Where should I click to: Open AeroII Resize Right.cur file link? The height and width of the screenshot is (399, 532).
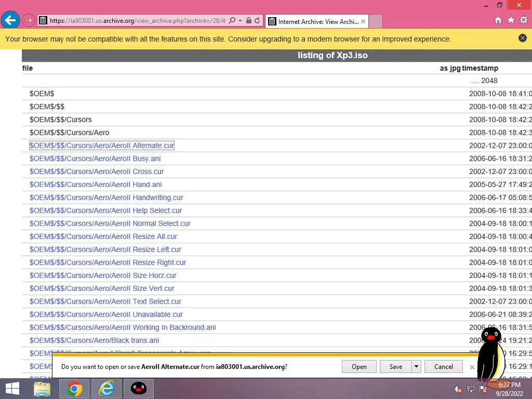point(108,262)
